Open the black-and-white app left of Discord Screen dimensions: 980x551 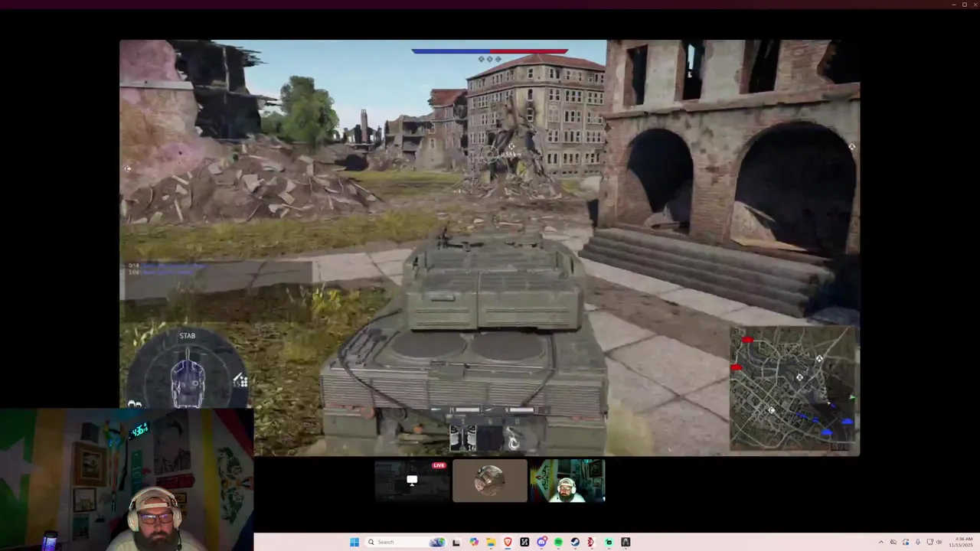point(524,542)
